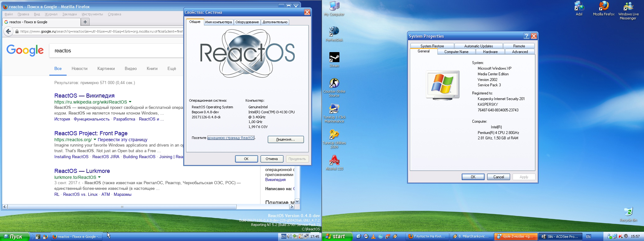Click Firefox back arrow button
The width and height of the screenshot is (644, 241).
click(x=8, y=31)
